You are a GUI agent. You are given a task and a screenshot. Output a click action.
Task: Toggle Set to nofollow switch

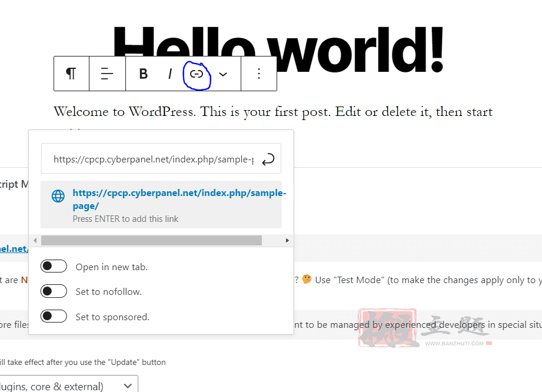pos(54,291)
